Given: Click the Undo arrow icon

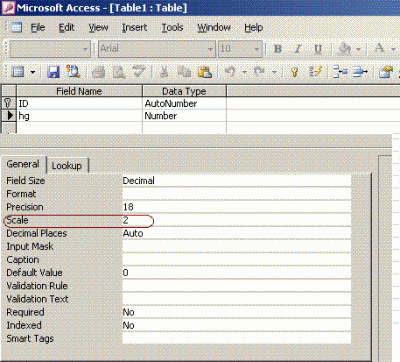Looking at the screenshot, I should pyautogui.click(x=230, y=72).
